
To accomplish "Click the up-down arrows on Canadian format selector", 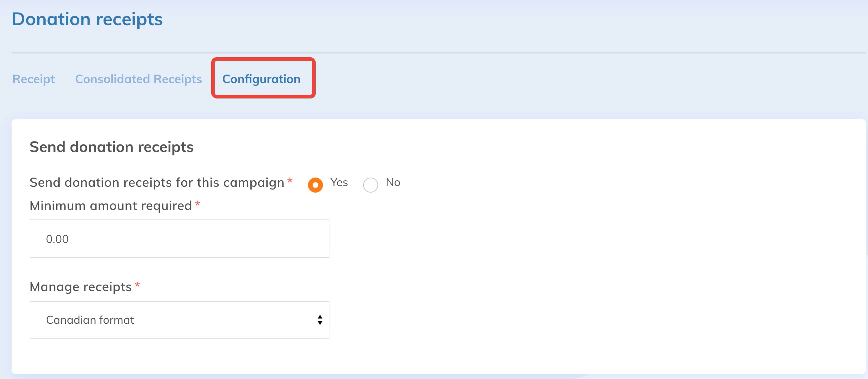I will (x=320, y=320).
